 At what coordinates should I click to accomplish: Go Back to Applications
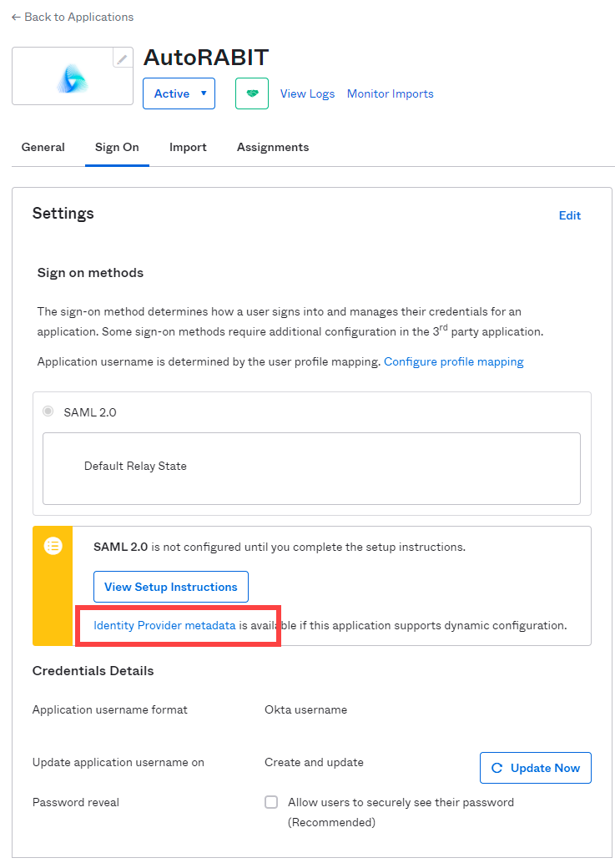(73, 17)
